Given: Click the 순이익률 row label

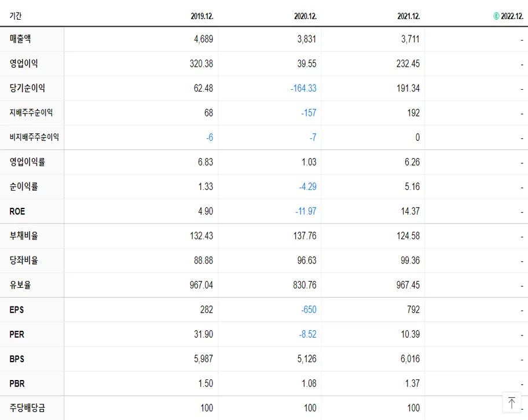Looking at the screenshot, I should tap(24, 187).
